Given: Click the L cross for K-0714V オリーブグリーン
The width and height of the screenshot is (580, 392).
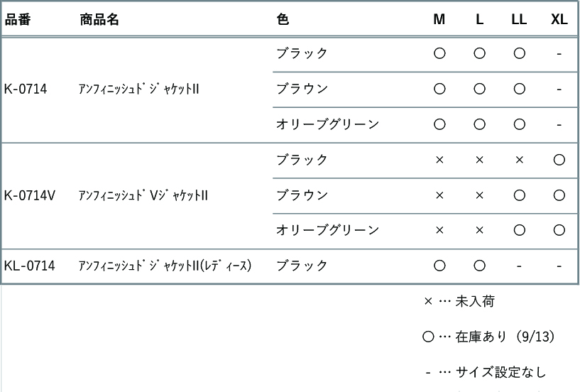Looking at the screenshot, I should (x=479, y=230).
